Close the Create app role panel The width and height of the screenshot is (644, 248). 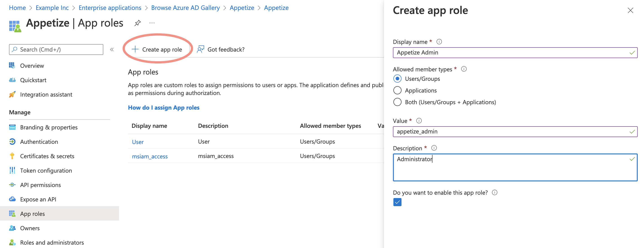[630, 11]
